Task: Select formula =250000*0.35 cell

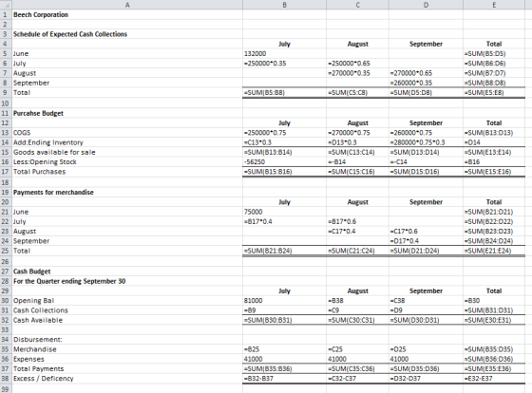Action: 284,64
